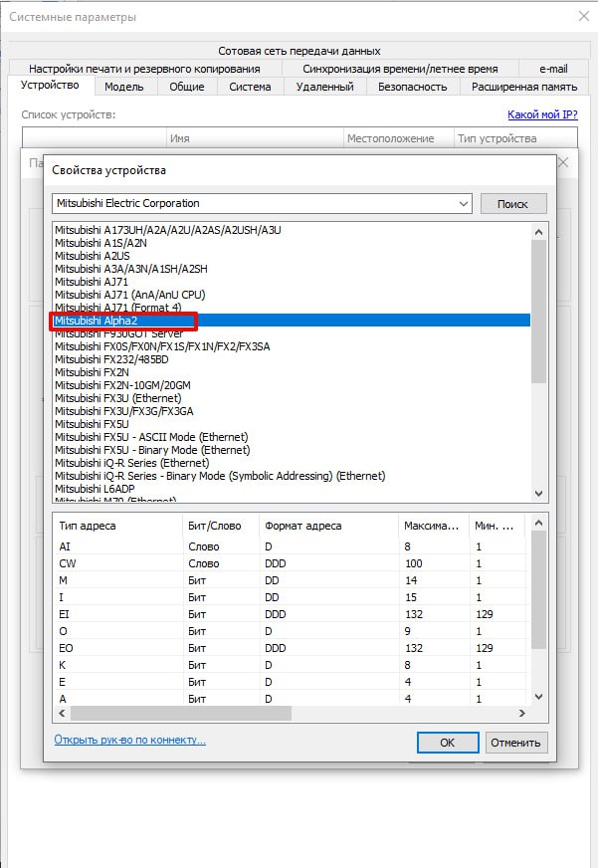
Task: Click the Тип устройства column header
Action: (x=515, y=138)
